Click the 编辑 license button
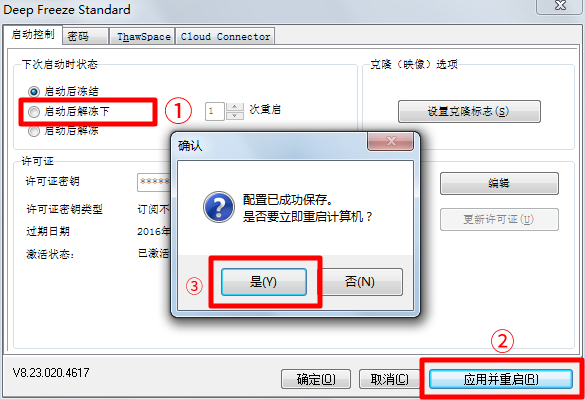Screen dimensions: 585x400 click(x=499, y=183)
